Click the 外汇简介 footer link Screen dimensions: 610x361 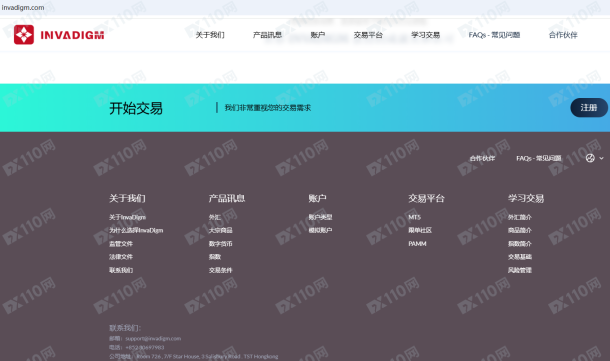[x=520, y=217]
